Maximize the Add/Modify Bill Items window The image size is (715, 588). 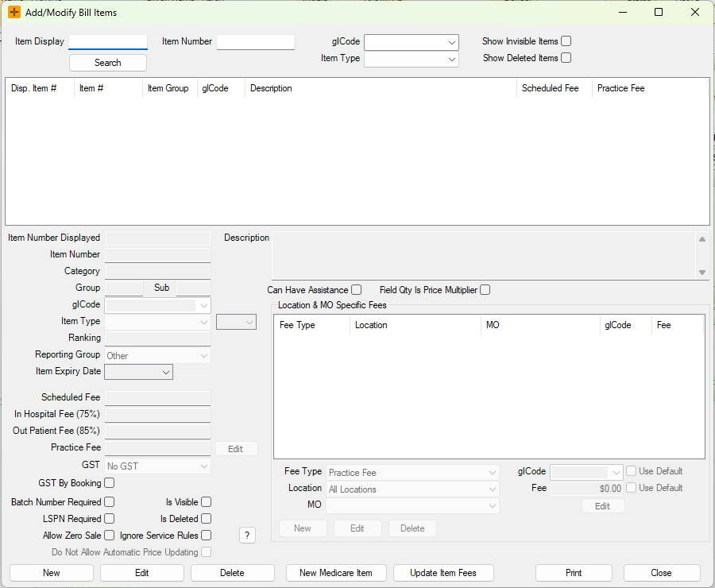click(659, 12)
